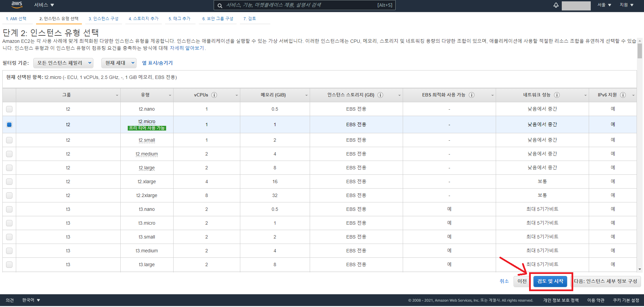Open the 자세히 알아보기 link
Screen dimensions: 644x307
click(187, 48)
